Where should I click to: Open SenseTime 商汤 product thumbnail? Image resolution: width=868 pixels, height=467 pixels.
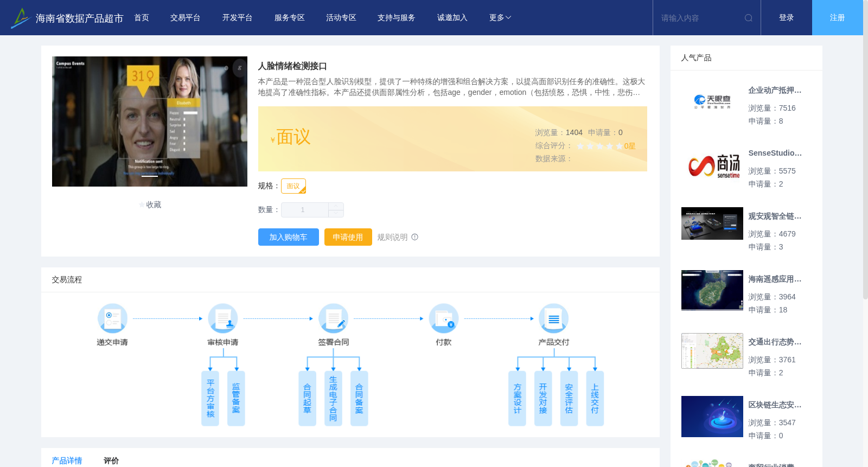click(712, 165)
